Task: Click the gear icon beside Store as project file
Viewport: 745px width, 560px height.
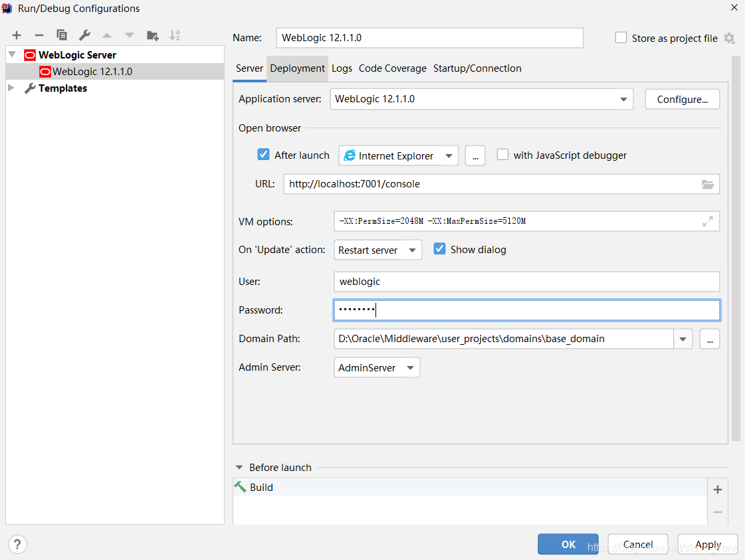Action: pyautogui.click(x=729, y=38)
